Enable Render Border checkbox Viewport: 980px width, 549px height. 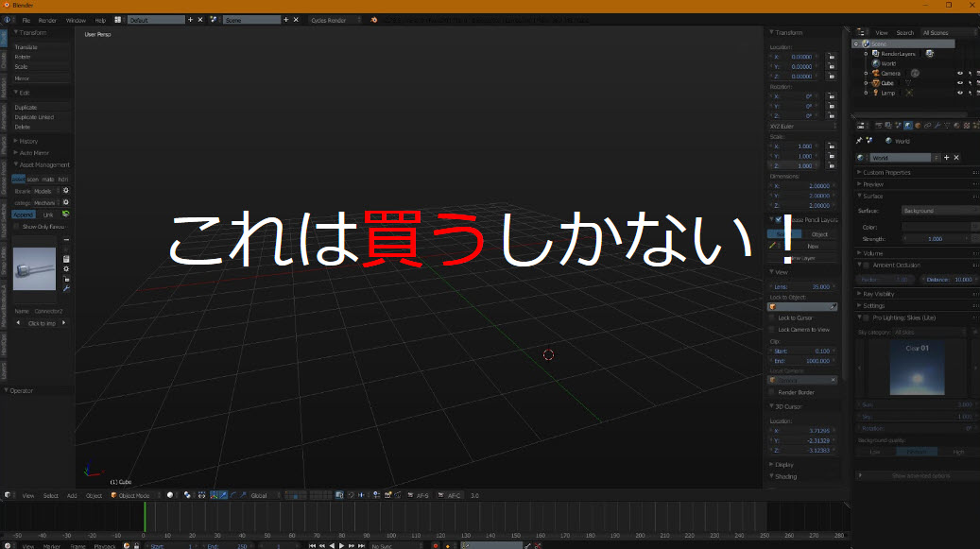tap(772, 392)
